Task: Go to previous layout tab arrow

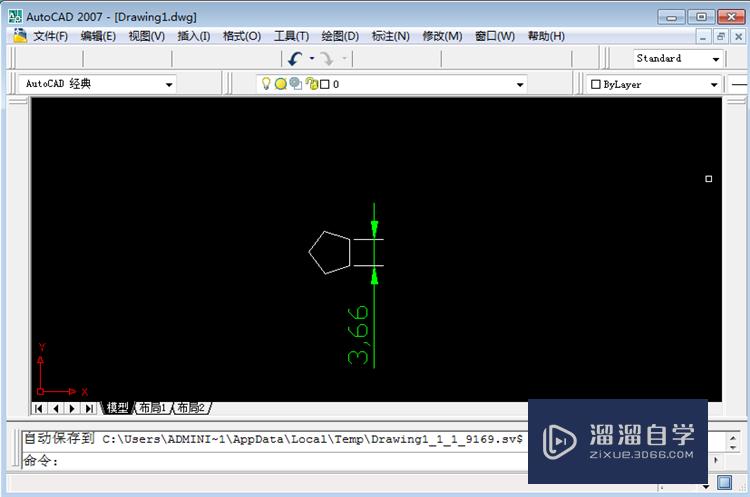Action: click(55, 409)
